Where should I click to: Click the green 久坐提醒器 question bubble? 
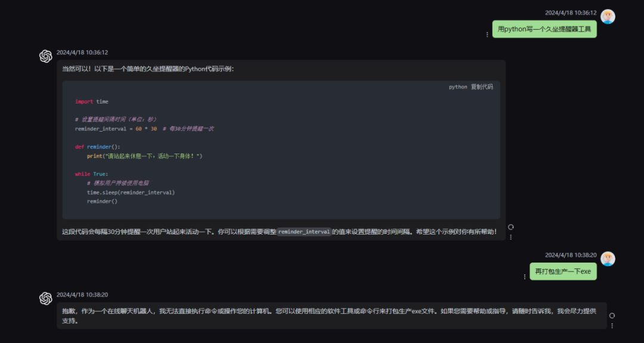tap(544, 29)
